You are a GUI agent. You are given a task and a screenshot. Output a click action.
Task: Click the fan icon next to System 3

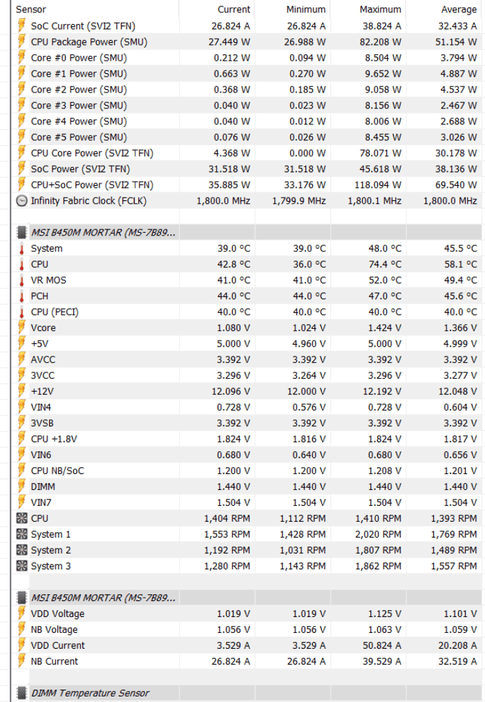(21, 566)
